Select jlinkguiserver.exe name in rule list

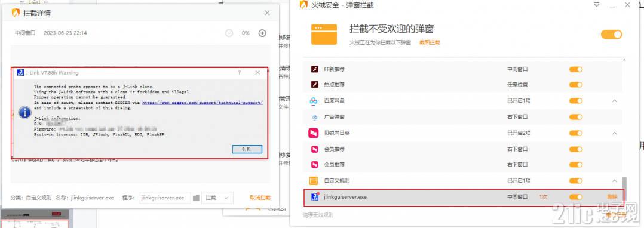[345, 197]
